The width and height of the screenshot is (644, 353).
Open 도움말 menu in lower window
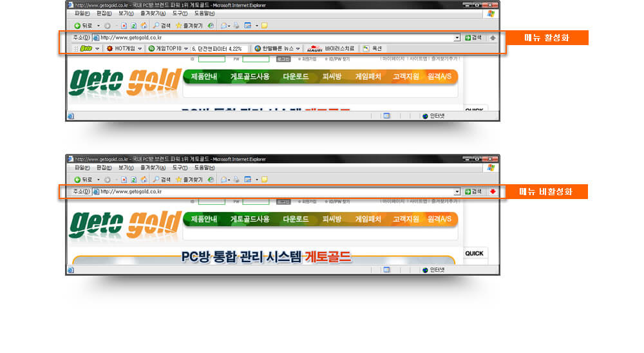204,167
